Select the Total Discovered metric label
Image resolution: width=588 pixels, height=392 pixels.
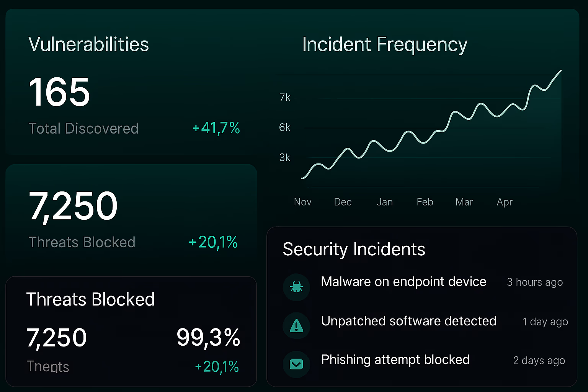pos(83,128)
